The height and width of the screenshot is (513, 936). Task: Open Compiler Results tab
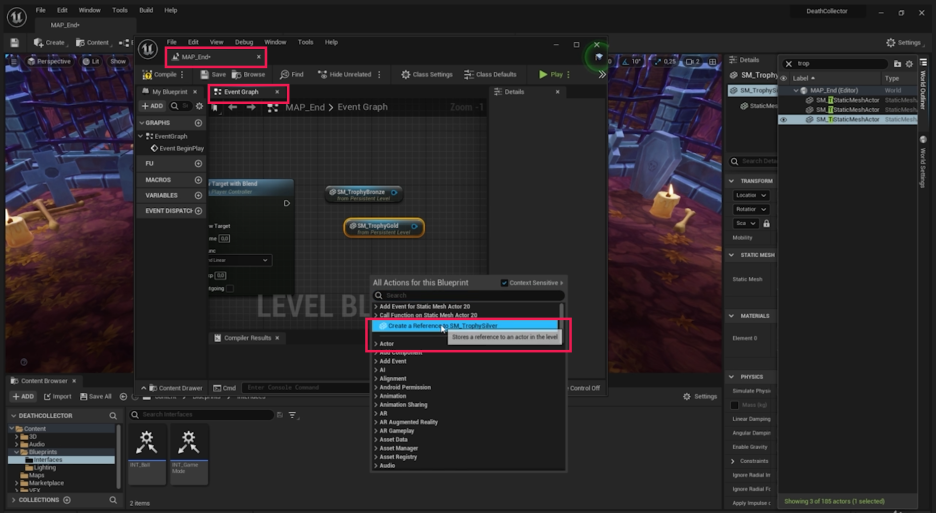pos(247,338)
